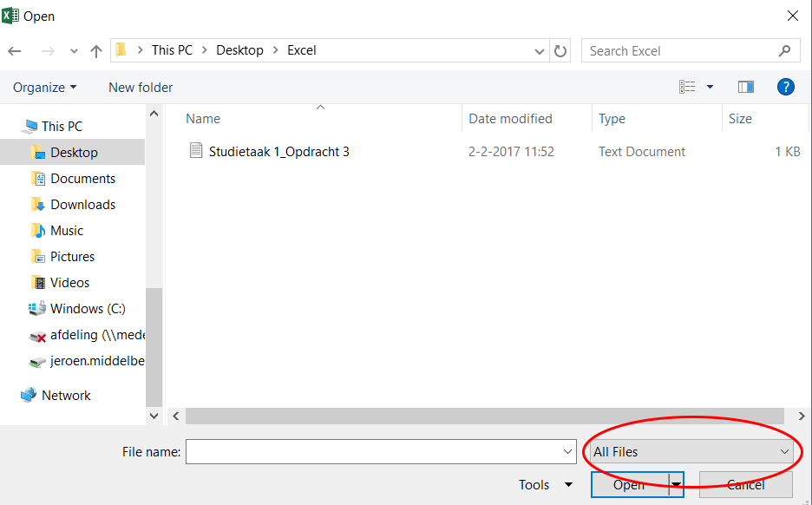The image size is (812, 505).
Task: Select Network in the navigation pane
Action: [x=66, y=396]
